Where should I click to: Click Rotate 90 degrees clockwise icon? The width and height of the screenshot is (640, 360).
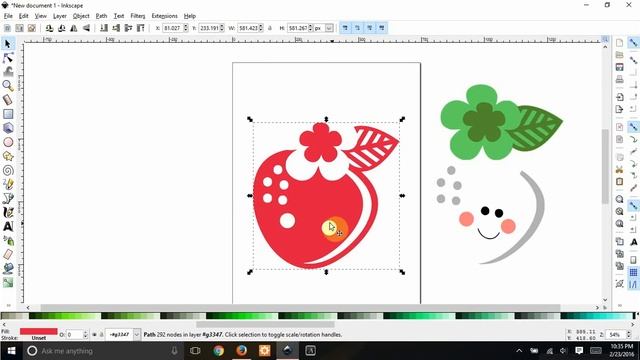pos(62,28)
